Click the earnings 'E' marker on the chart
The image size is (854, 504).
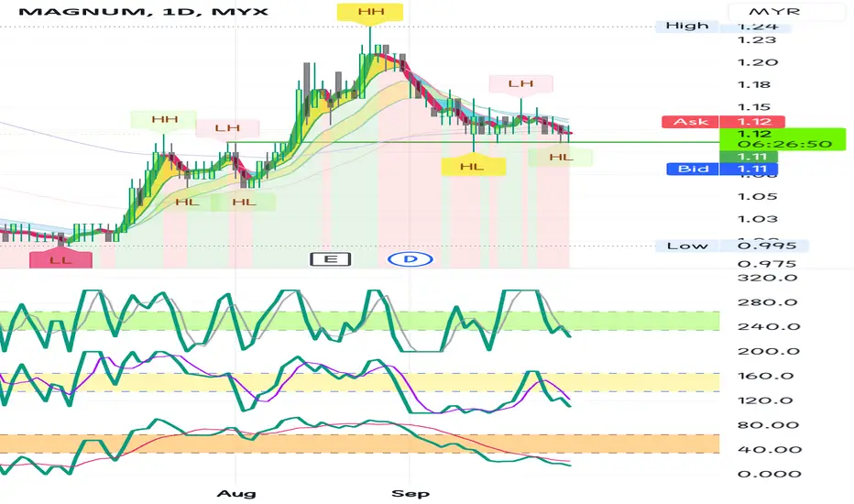click(x=330, y=259)
